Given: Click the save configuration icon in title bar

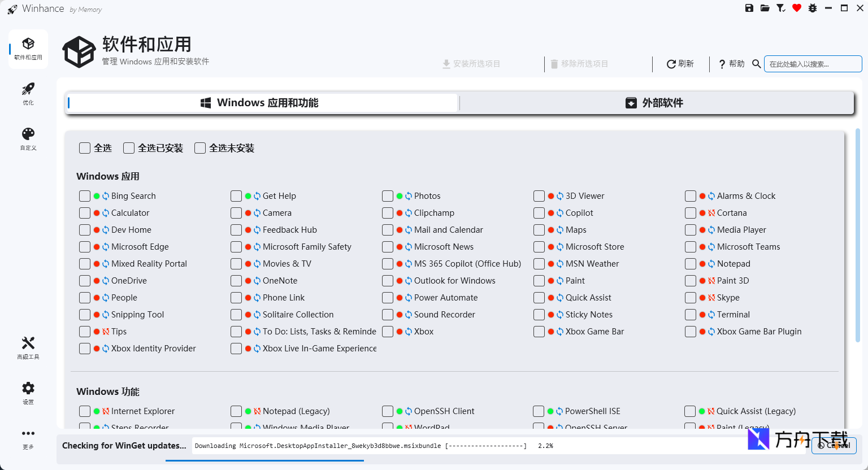Looking at the screenshot, I should click(x=749, y=8).
